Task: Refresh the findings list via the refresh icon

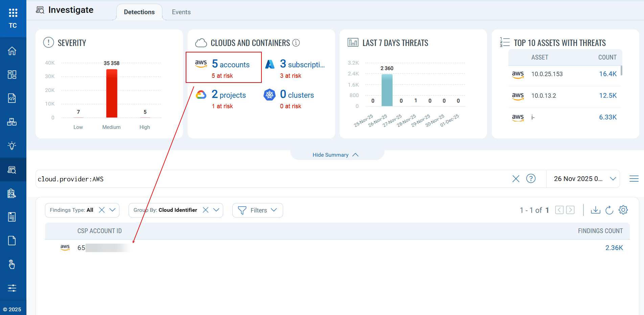Action: 609,210
